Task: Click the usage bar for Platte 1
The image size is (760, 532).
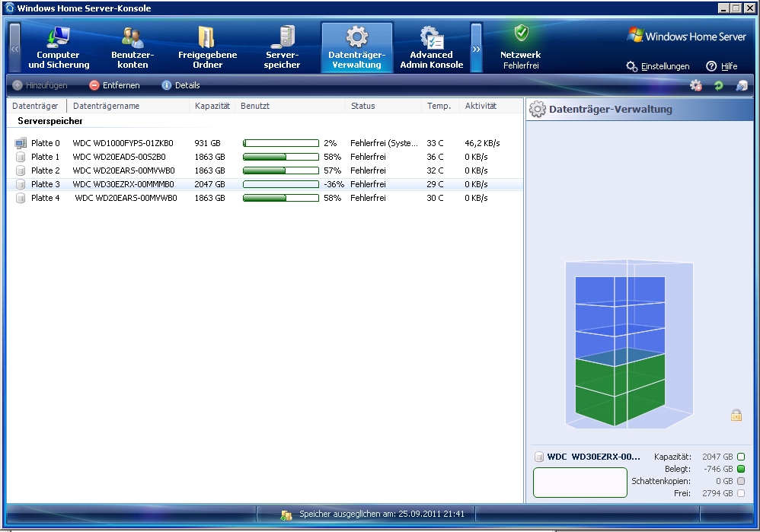Action: 281,157
